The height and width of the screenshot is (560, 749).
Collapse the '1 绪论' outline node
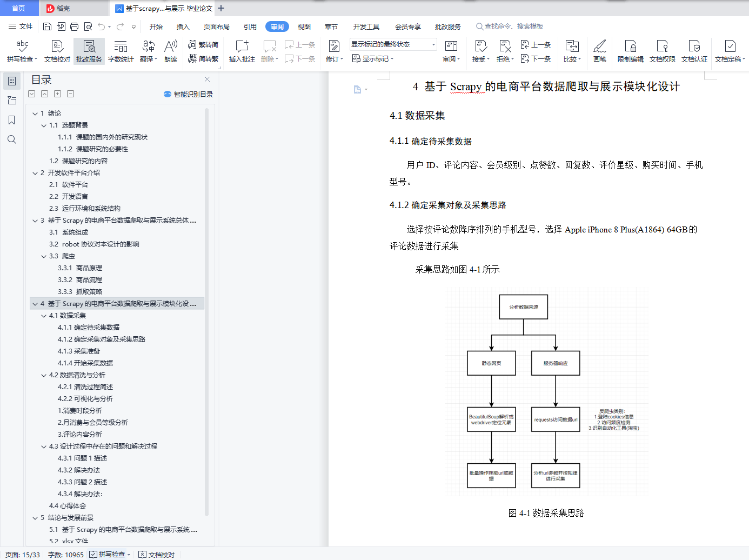(35, 114)
